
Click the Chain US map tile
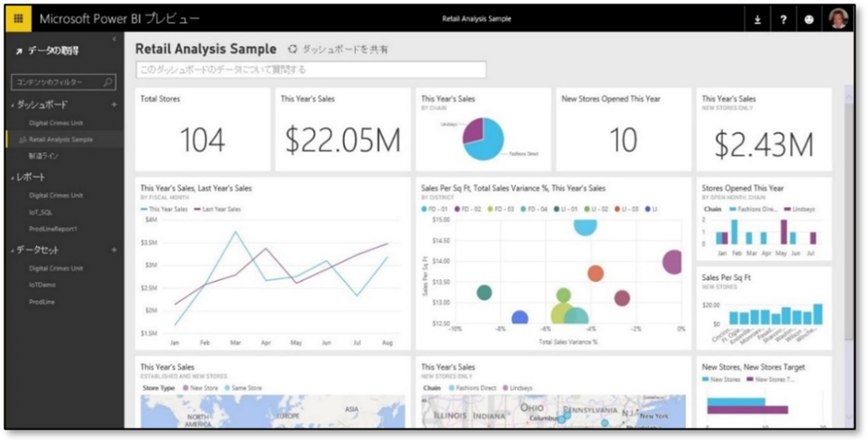[x=553, y=392]
